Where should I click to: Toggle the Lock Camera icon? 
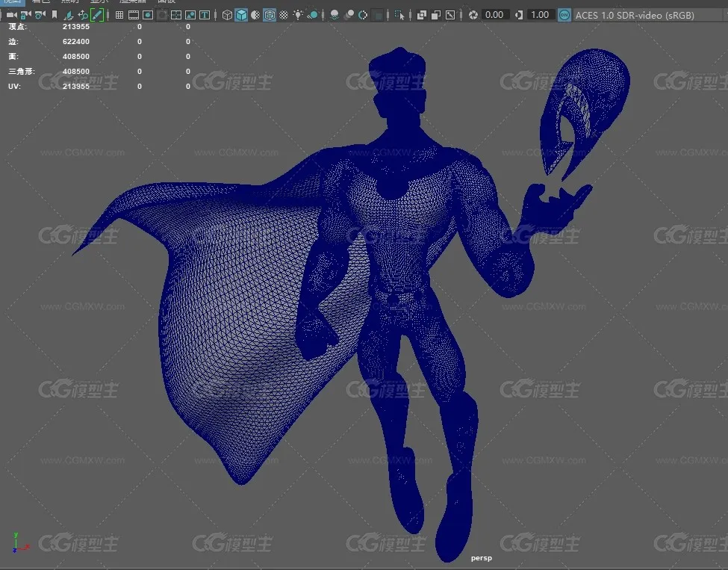[26, 15]
